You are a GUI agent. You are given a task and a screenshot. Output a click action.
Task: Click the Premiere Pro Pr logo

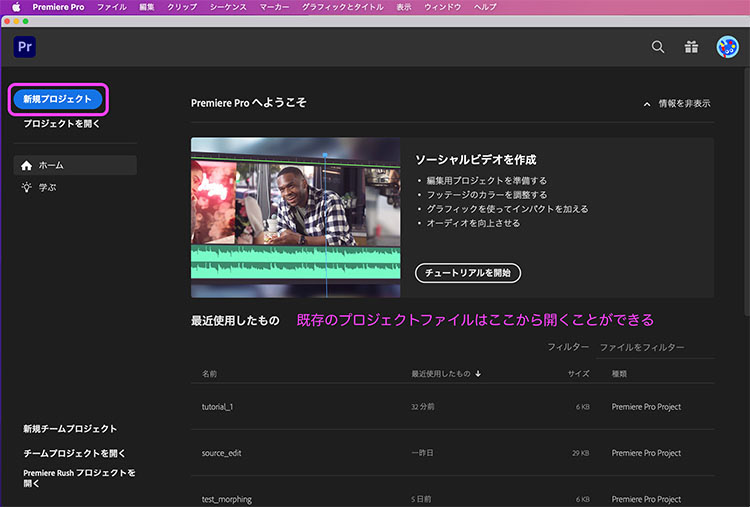[24, 47]
